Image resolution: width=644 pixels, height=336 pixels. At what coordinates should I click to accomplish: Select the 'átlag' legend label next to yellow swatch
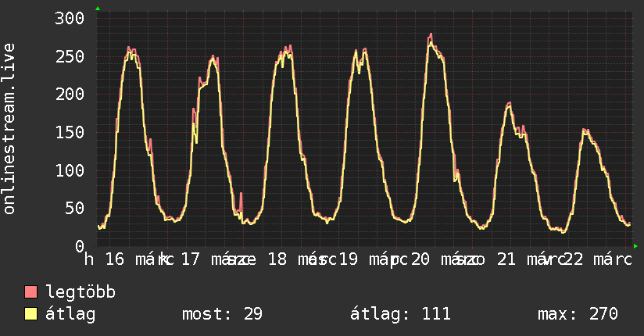70,314
